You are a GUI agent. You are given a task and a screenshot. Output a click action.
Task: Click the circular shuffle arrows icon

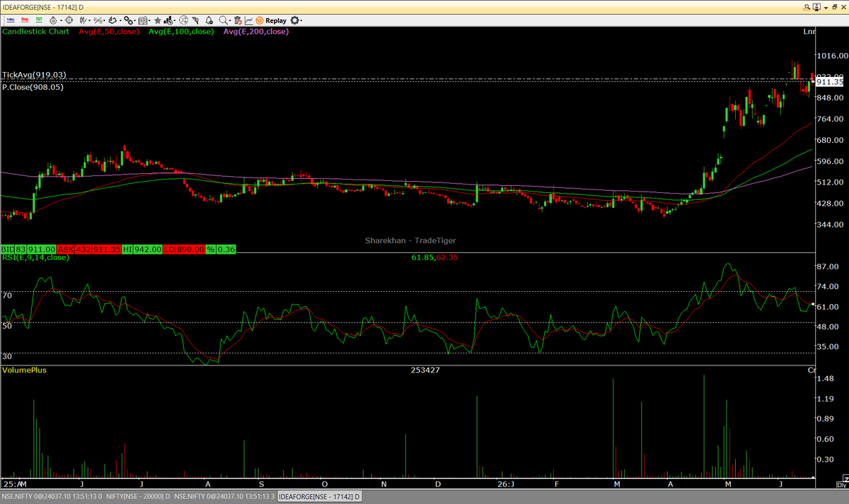(x=184, y=20)
